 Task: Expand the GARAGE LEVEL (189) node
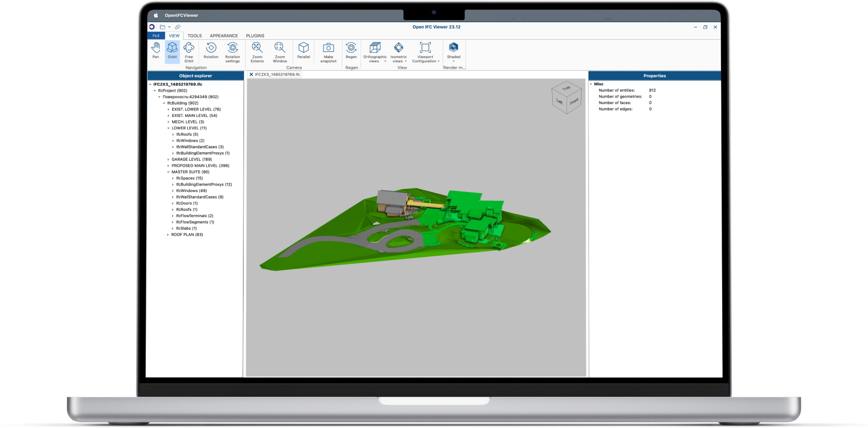coord(168,159)
